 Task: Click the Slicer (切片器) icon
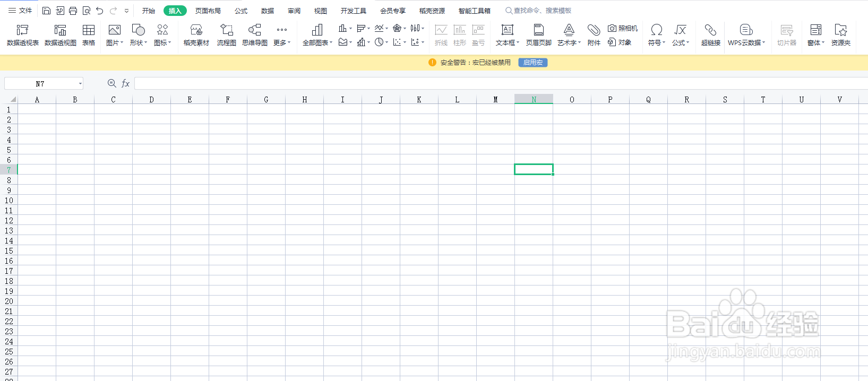click(787, 36)
